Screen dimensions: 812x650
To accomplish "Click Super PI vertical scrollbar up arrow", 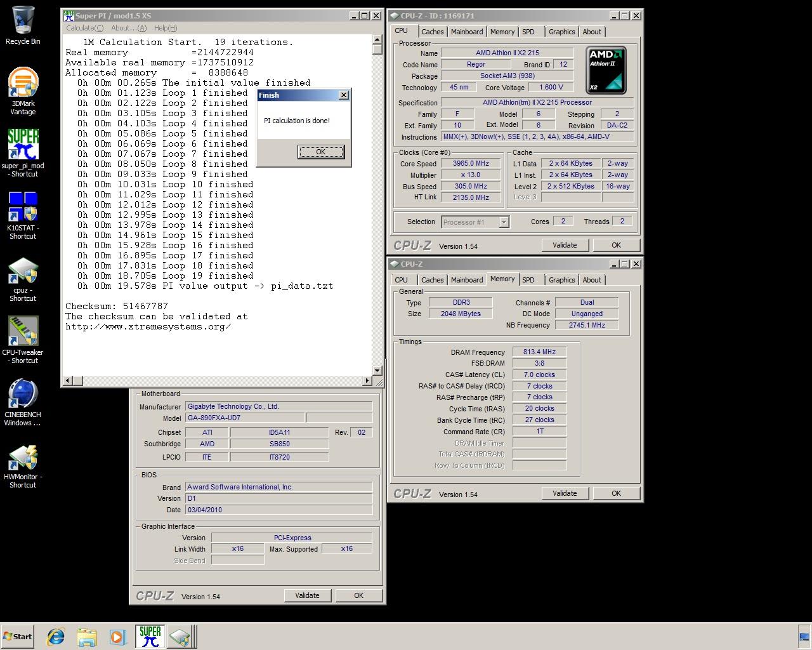I will [x=377, y=39].
